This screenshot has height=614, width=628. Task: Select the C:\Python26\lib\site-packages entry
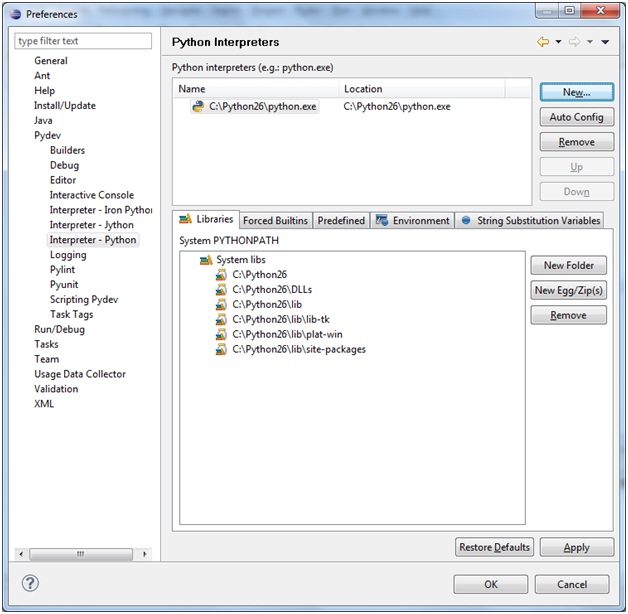click(x=298, y=350)
